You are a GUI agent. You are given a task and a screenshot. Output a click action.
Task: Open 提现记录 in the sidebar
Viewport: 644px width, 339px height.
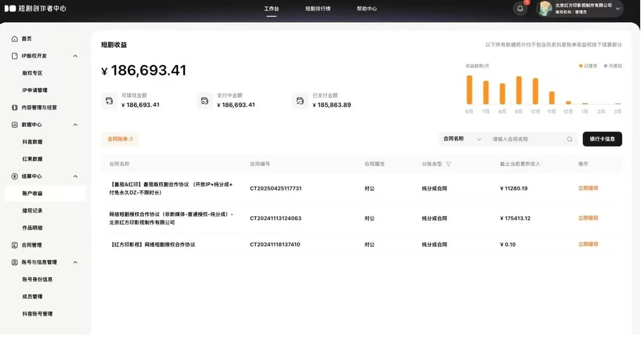pyautogui.click(x=32, y=211)
